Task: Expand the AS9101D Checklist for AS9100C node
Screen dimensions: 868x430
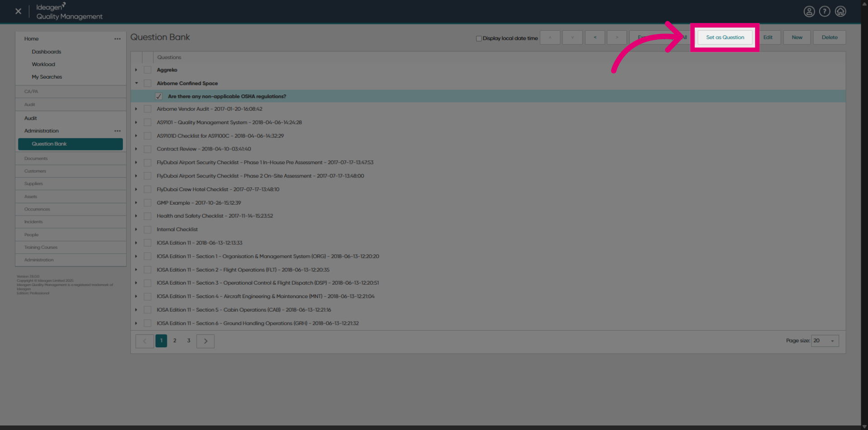Action: click(136, 136)
